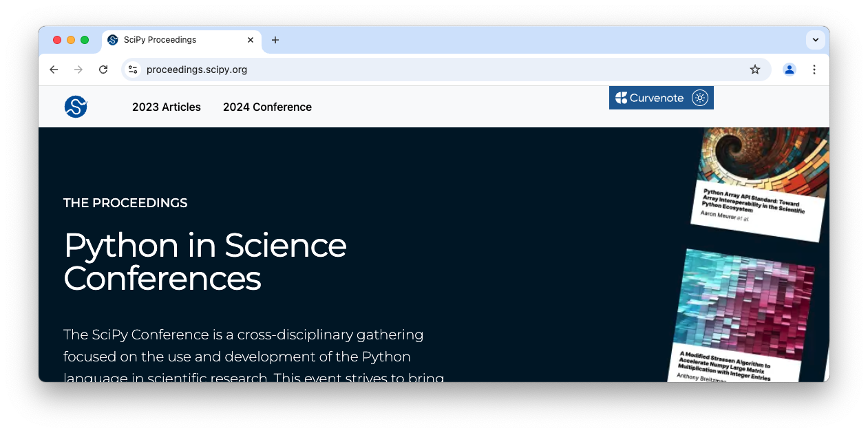Open the tab search chevron at top right

click(x=815, y=40)
